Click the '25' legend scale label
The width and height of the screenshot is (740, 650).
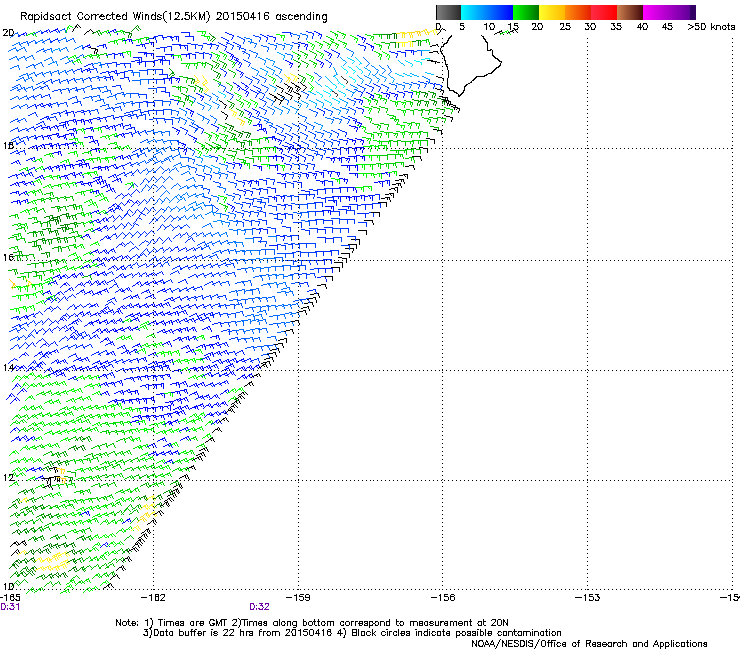[564, 27]
